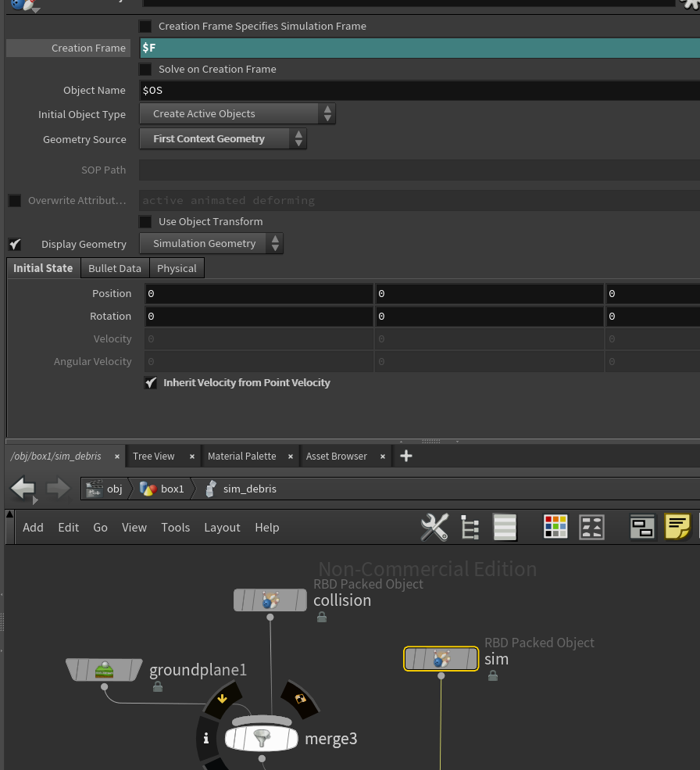Click the template ring button on merge3
This screenshot has height=770, width=700.
[x=301, y=698]
